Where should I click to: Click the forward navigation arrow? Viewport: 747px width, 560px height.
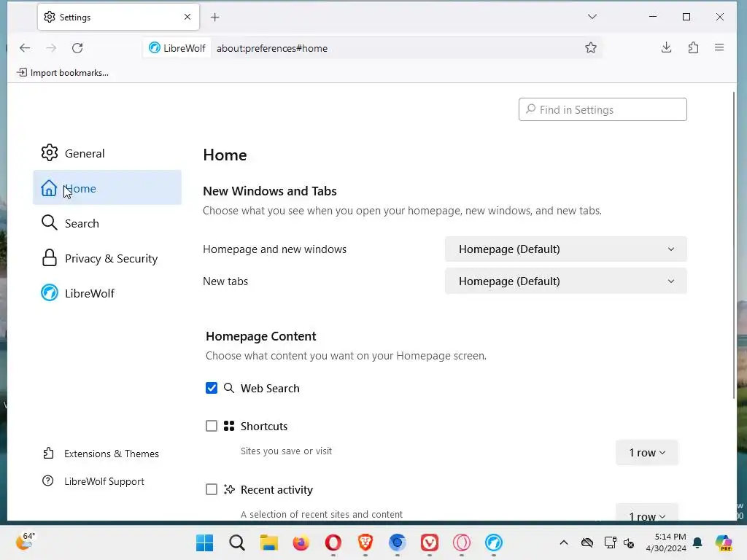pos(51,47)
